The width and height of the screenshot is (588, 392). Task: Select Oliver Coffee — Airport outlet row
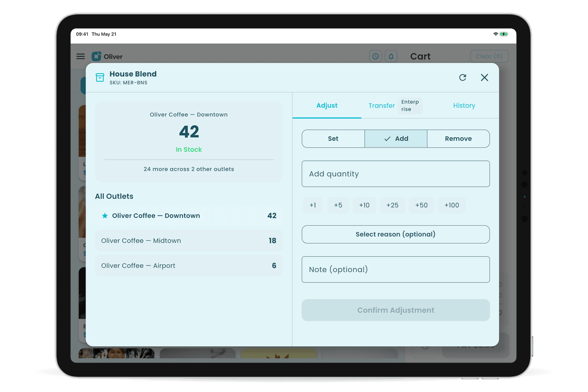point(188,266)
